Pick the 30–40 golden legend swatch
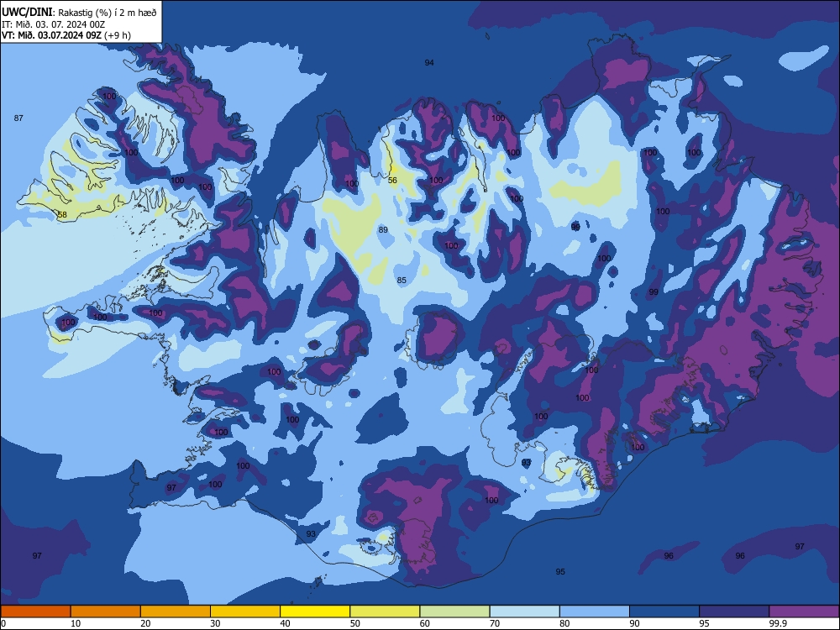Viewport: 840px width, 630px height. tap(245, 612)
